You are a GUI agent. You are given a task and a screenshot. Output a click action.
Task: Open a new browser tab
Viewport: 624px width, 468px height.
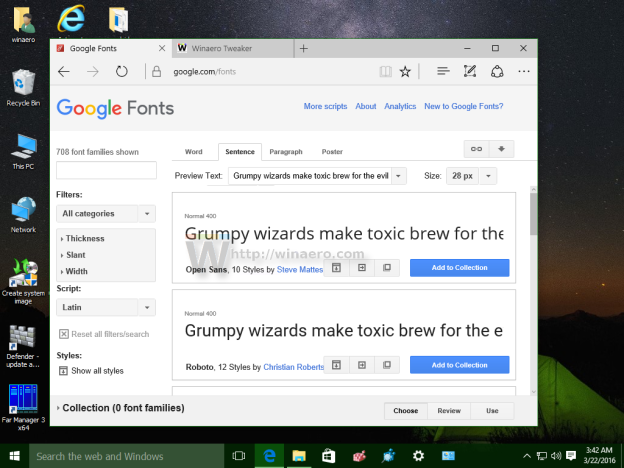pos(304,49)
